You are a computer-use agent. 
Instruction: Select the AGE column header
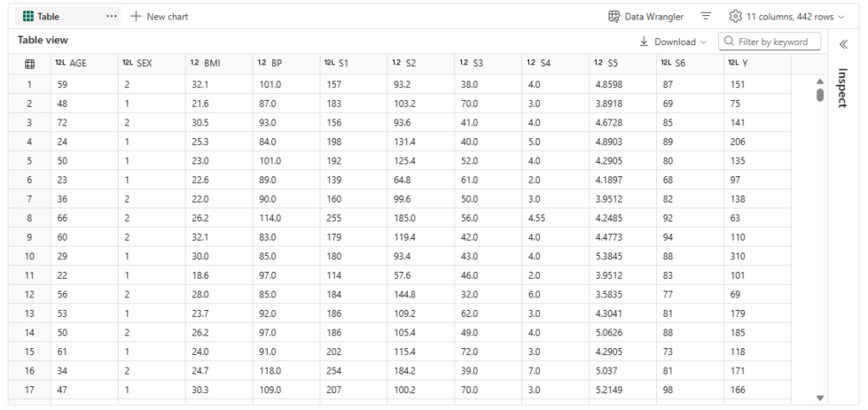(78, 64)
